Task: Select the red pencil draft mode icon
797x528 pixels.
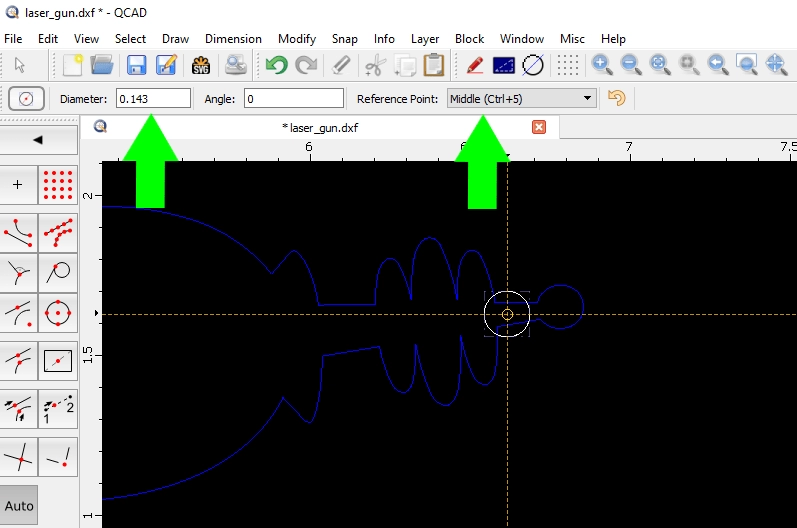Action: [474, 65]
